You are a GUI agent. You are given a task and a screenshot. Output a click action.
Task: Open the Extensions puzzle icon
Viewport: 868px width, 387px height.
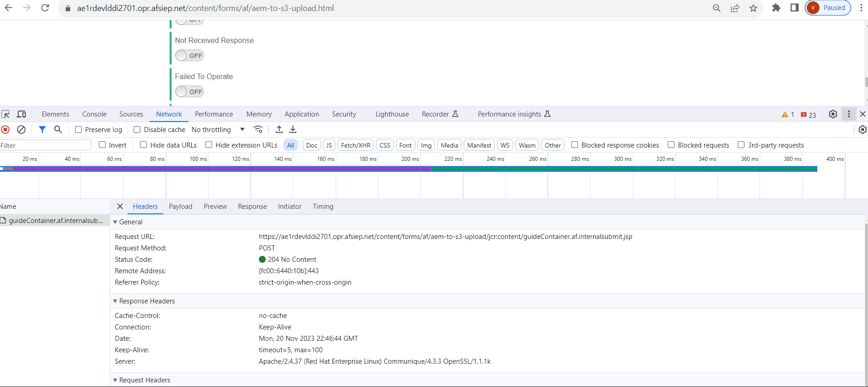(x=776, y=8)
